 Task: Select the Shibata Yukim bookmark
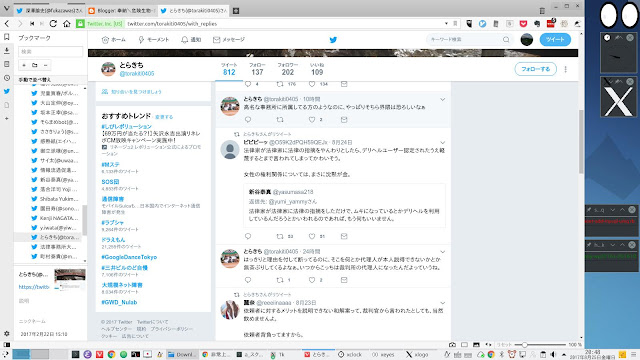click(54, 199)
